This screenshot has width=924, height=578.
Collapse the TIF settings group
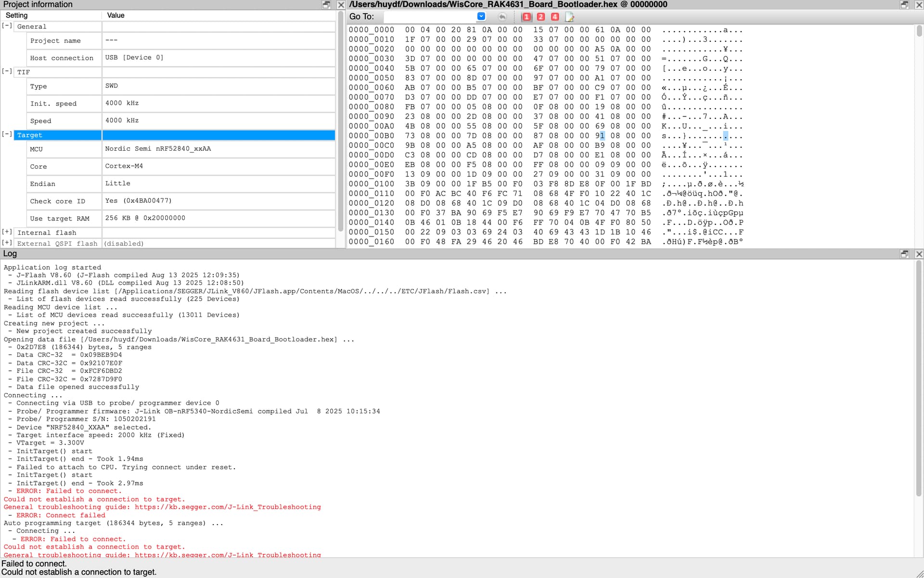click(x=7, y=71)
